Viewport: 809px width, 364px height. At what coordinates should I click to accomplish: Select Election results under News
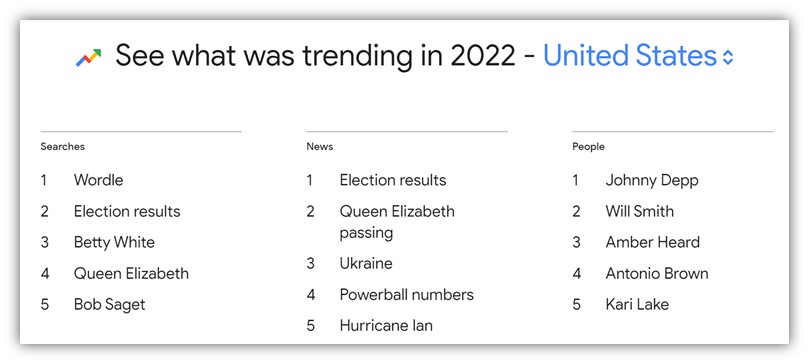(x=393, y=180)
